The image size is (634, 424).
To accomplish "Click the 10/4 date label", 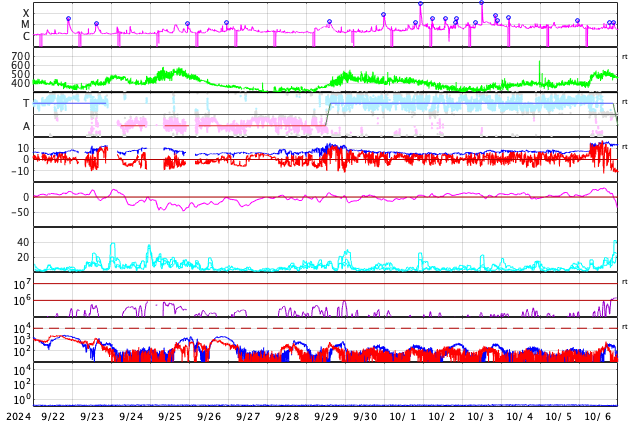I will [520, 416].
